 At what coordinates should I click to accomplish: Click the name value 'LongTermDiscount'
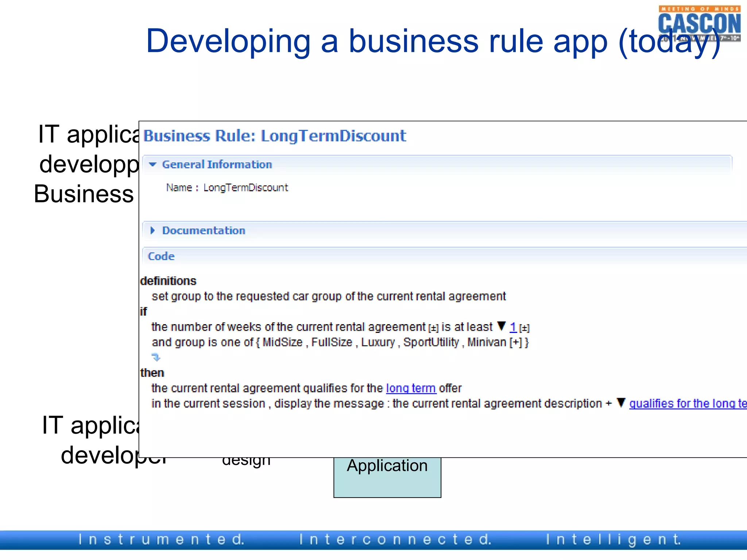click(245, 188)
